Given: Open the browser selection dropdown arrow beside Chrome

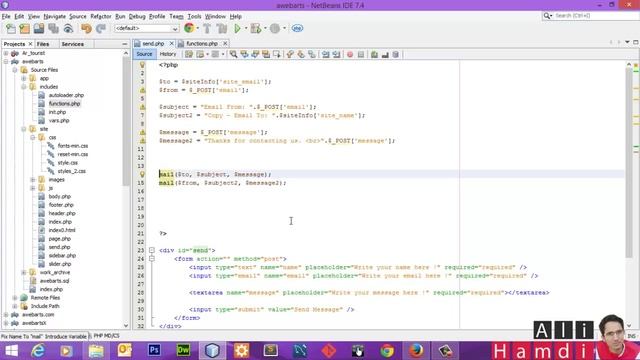Looking at the screenshot, I should point(198,28).
